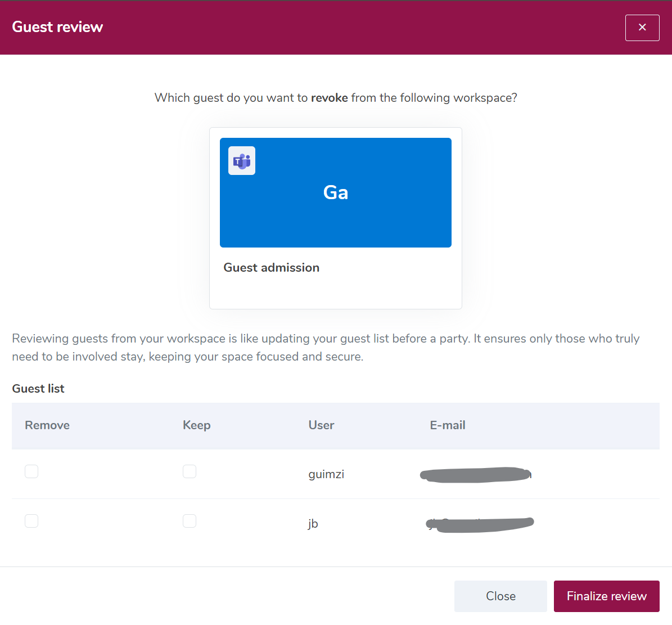The image size is (672, 625).
Task: Click the Finalize review button
Action: (x=606, y=596)
